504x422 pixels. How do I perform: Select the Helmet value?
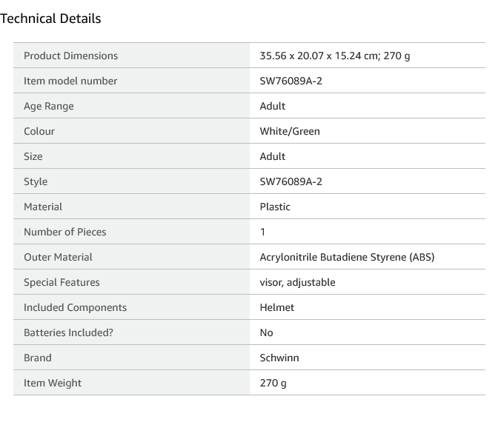tap(276, 307)
